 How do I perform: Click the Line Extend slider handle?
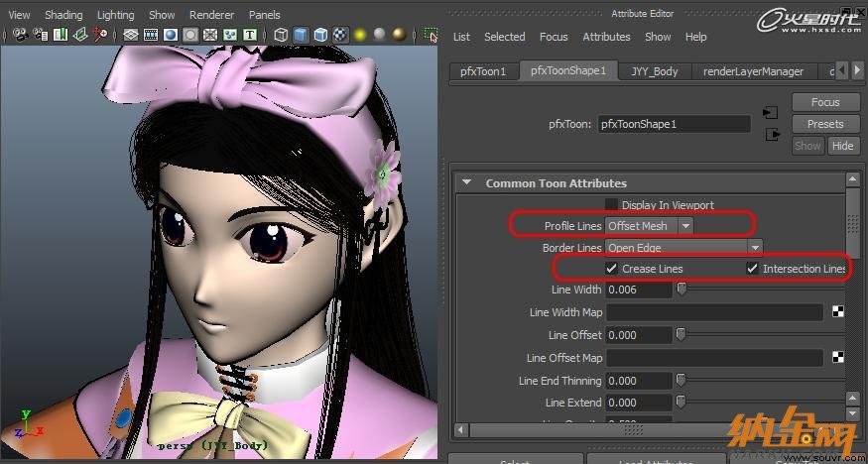pyautogui.click(x=681, y=403)
